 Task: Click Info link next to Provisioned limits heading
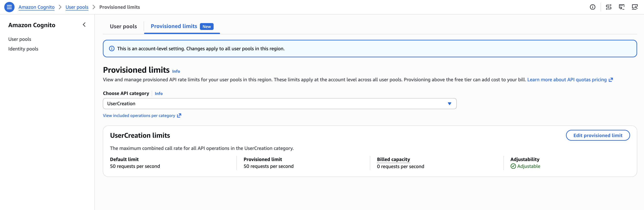(x=176, y=71)
